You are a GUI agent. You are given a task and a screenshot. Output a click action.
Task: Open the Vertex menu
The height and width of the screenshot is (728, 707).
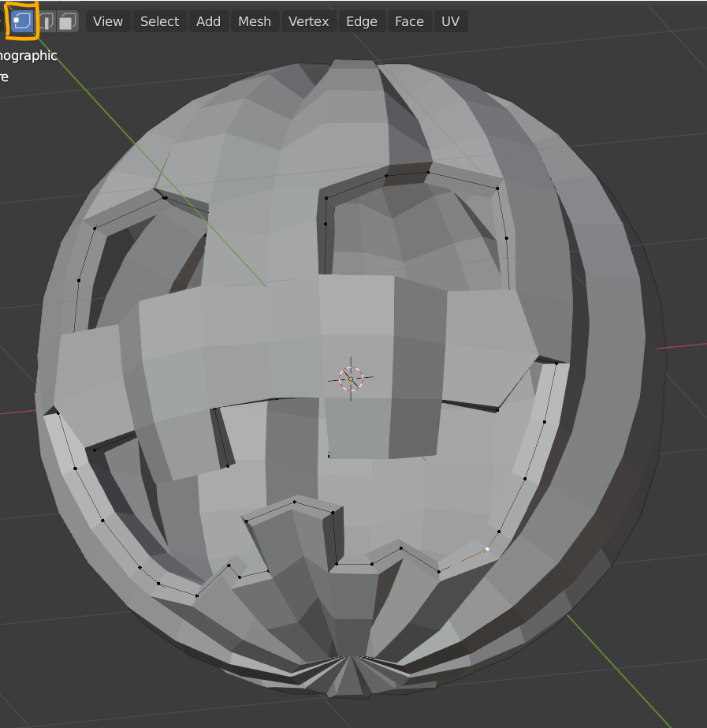tap(308, 21)
